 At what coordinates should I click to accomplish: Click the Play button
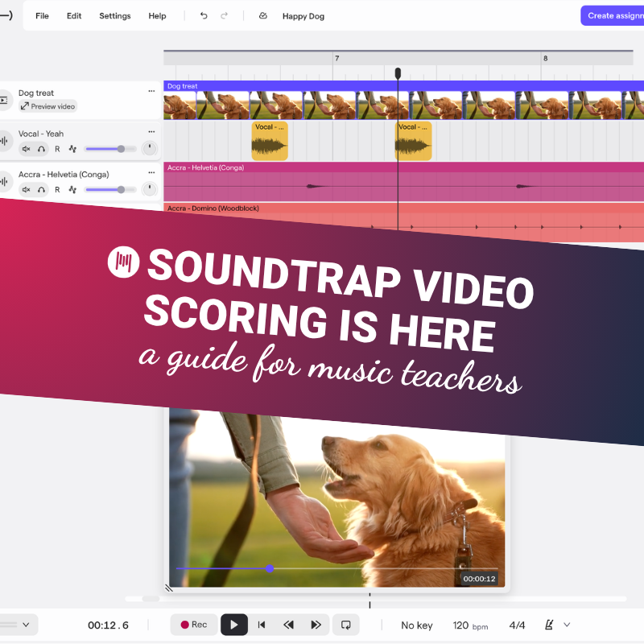click(x=234, y=625)
